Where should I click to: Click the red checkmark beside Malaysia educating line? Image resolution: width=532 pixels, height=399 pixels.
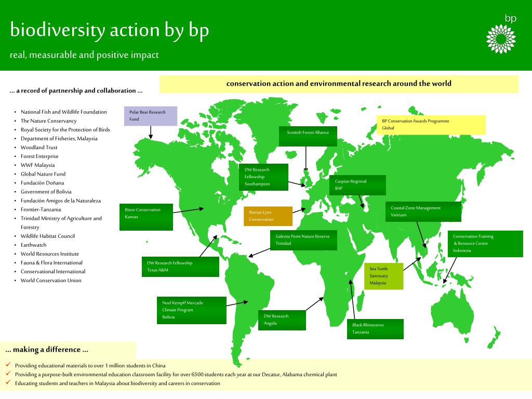pyautogui.click(x=8, y=382)
